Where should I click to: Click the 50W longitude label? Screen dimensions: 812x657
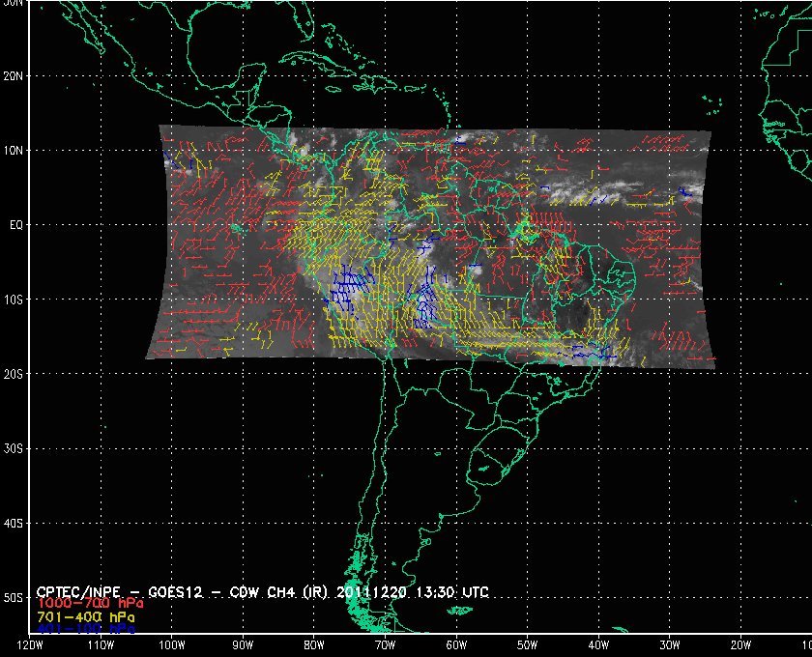(x=527, y=645)
